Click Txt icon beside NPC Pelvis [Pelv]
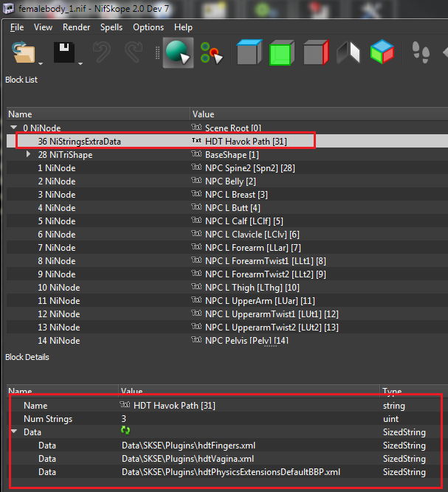 point(196,339)
